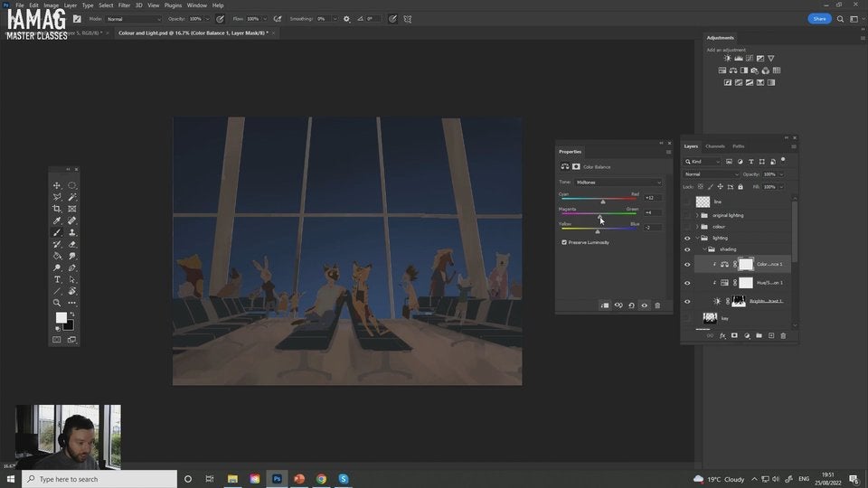Viewport: 868px width, 488px height.
Task: Expand the colour layer group
Action: pyautogui.click(x=696, y=227)
